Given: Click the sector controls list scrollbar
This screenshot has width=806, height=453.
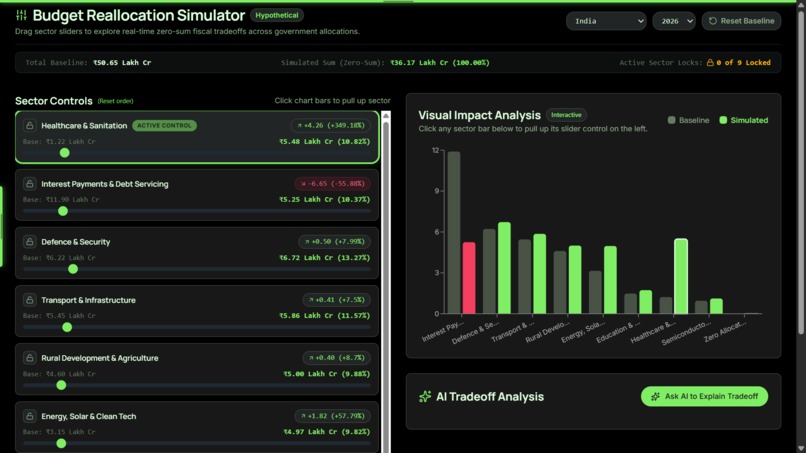Looking at the screenshot, I should coord(386,286).
